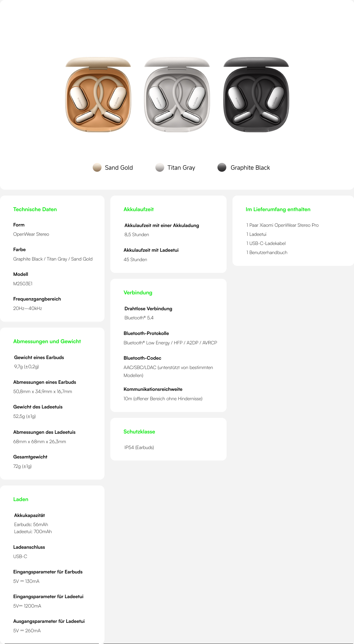Click the Abmessungen und Gewicht heading
Screen dimensions: 354x644
click(47, 341)
